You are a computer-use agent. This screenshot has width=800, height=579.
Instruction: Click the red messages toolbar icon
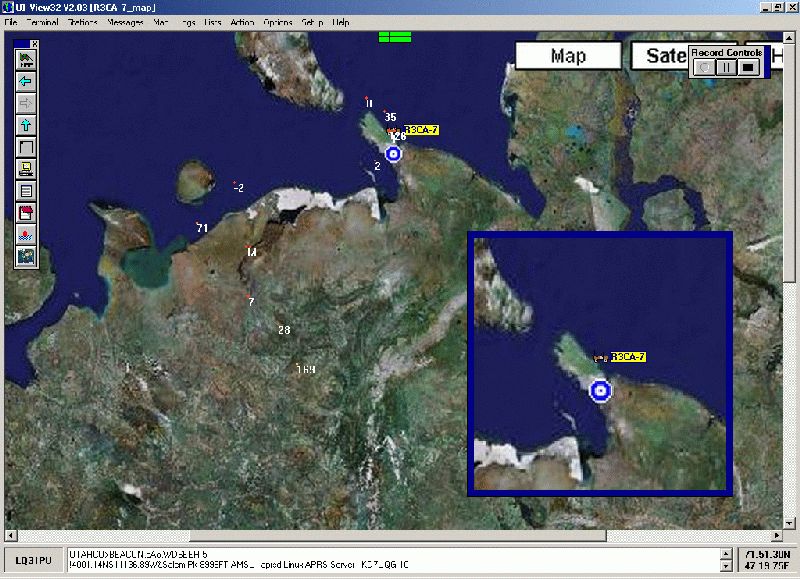tap(26, 212)
